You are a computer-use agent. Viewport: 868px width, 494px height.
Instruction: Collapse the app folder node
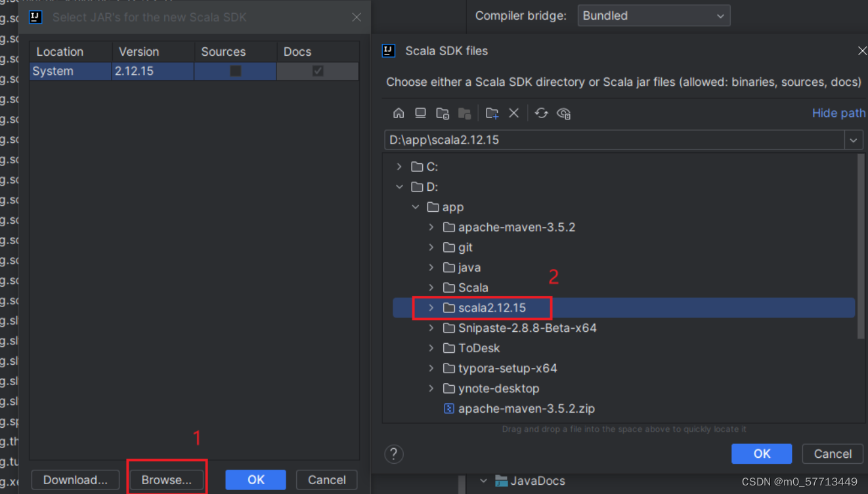415,207
